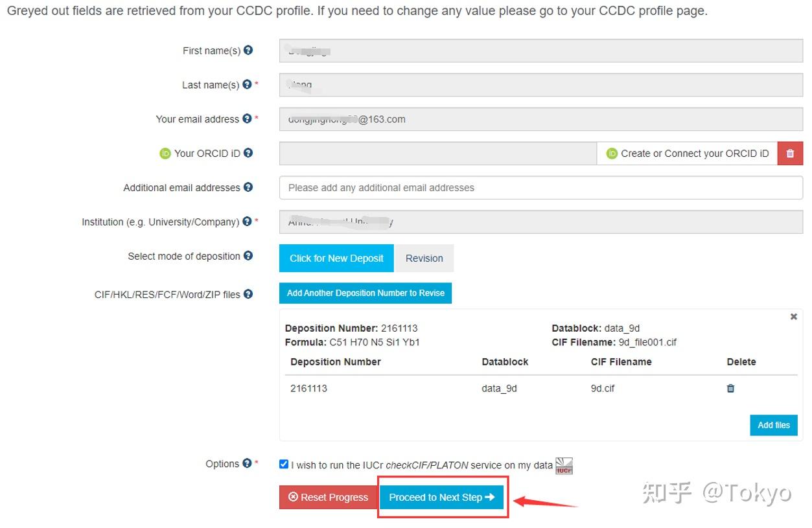The width and height of the screenshot is (812, 528).
Task: Click the Add files button
Action: click(774, 425)
